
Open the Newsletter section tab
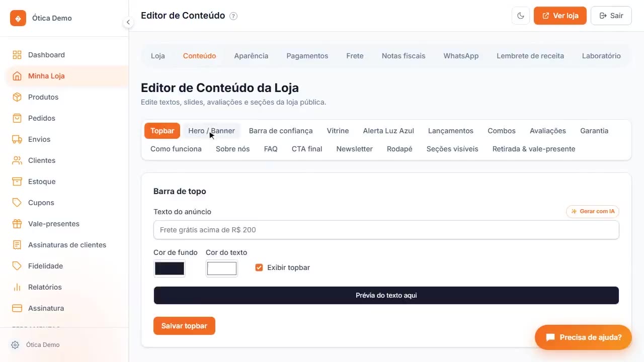pos(354,149)
